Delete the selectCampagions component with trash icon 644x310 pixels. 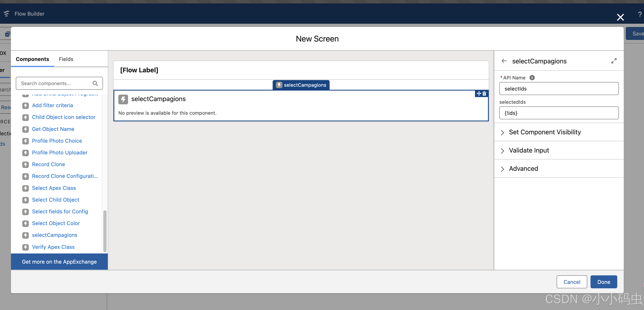tap(484, 93)
